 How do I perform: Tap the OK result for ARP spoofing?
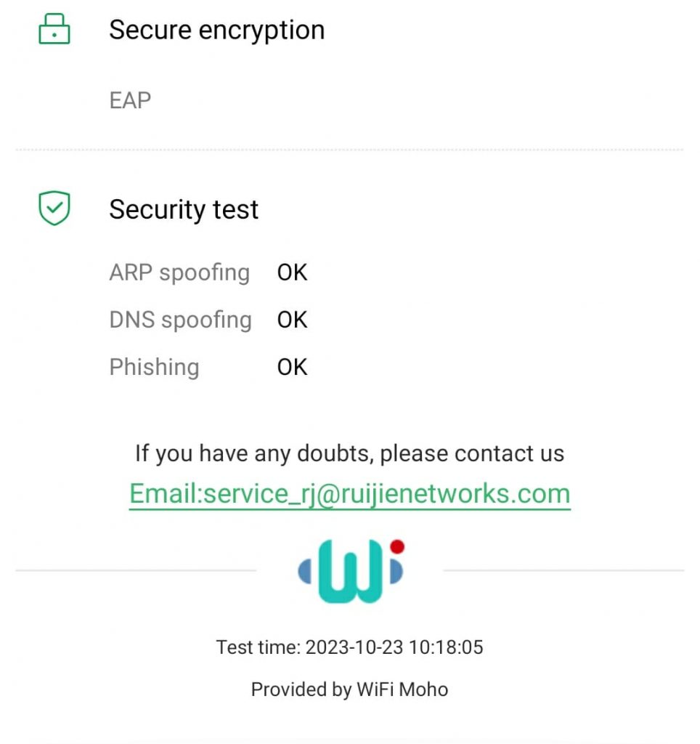coord(293,273)
